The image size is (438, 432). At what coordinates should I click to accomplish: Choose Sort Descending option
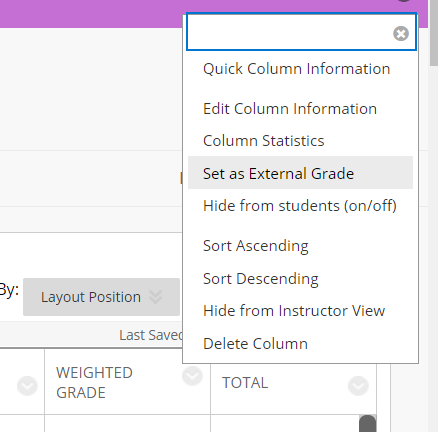[261, 279]
